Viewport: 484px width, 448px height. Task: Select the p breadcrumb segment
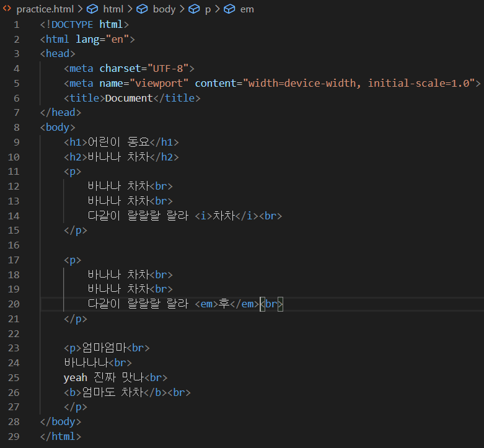(208, 10)
